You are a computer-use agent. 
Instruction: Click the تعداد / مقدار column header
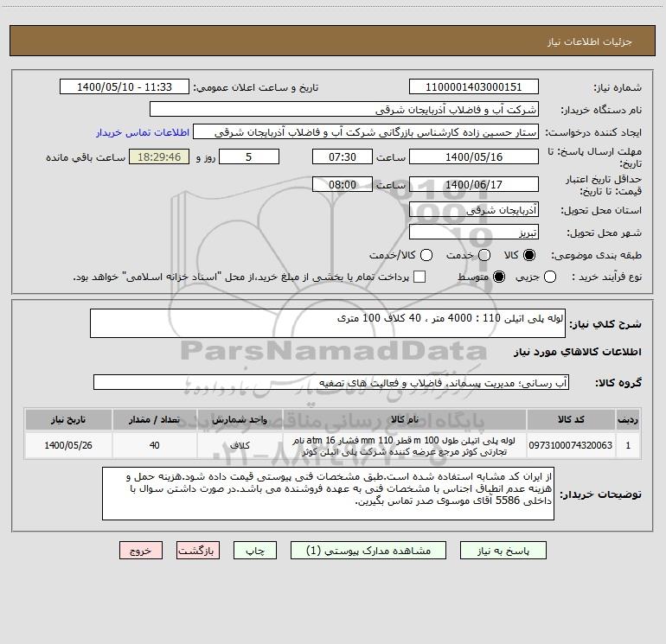pos(155,419)
